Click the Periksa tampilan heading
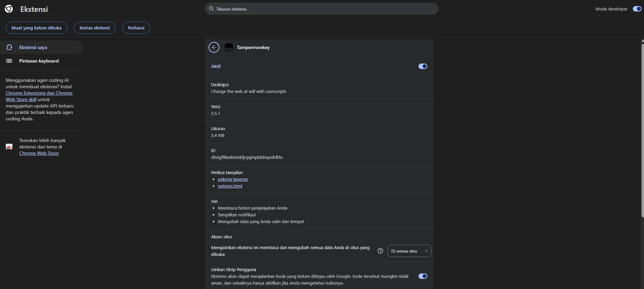 pyautogui.click(x=227, y=173)
